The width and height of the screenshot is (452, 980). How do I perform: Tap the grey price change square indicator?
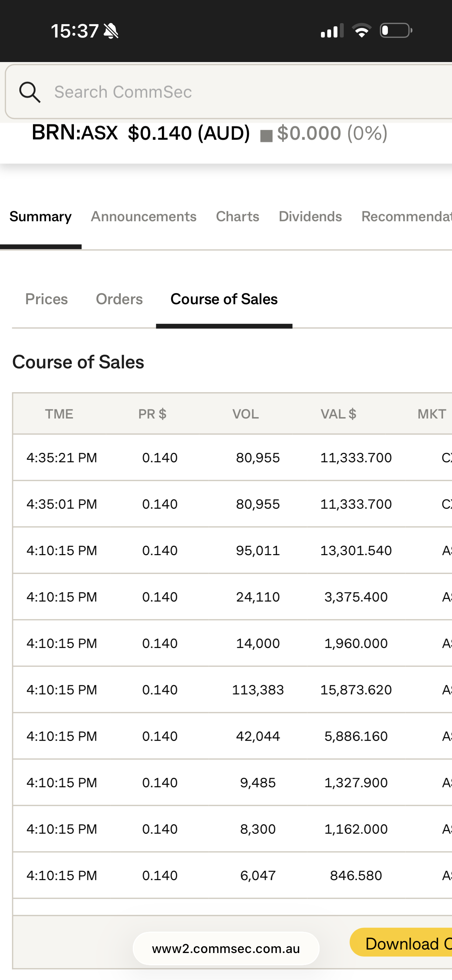click(x=266, y=136)
